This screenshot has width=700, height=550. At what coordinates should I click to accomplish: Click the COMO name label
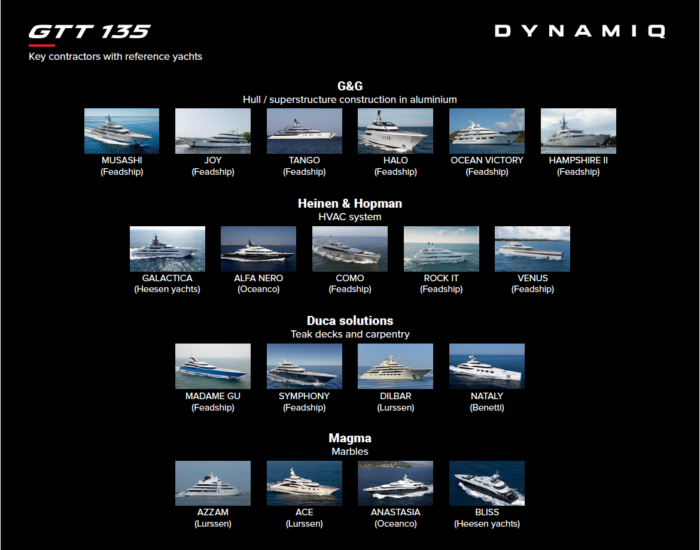coord(350,278)
